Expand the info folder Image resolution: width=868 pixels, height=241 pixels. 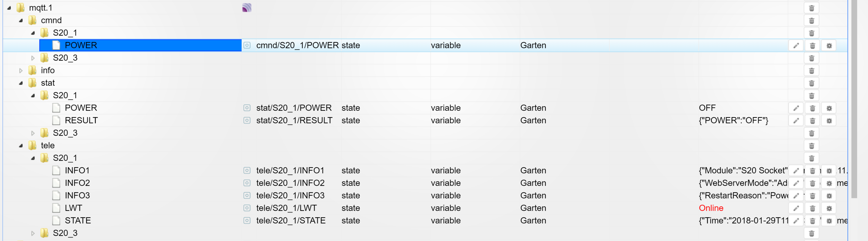(x=21, y=71)
